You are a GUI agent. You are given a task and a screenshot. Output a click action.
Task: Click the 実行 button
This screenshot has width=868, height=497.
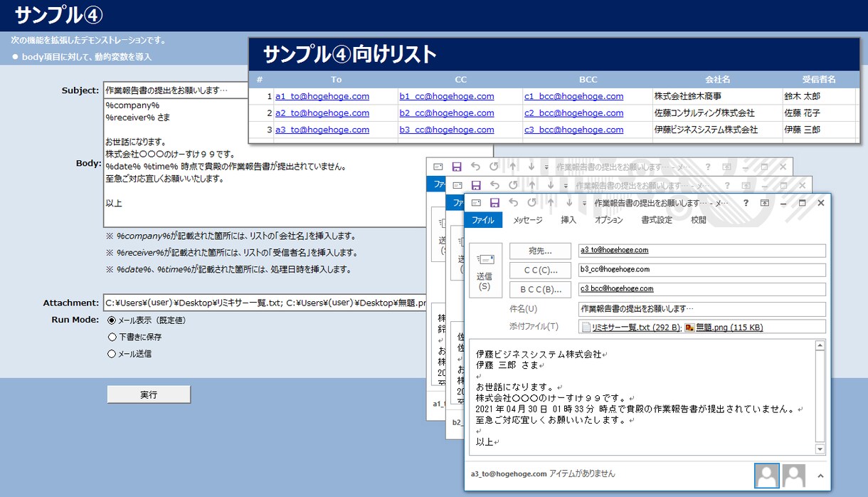[149, 394]
